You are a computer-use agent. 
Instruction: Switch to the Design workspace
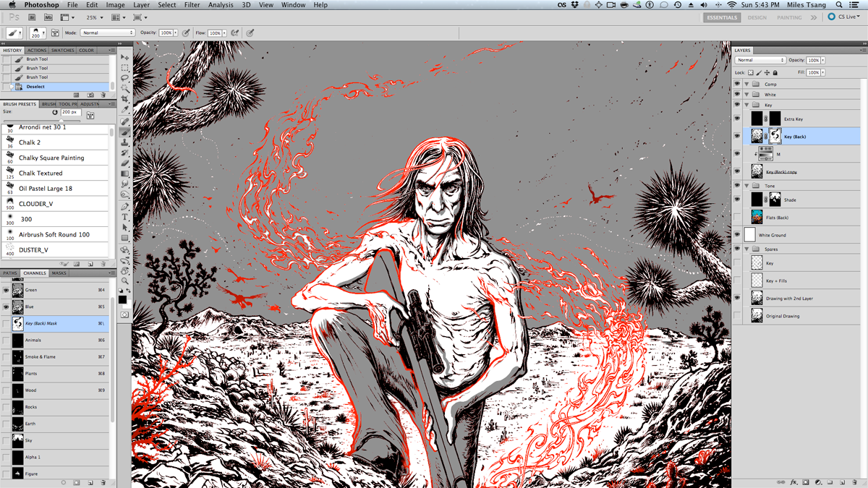click(x=757, y=17)
